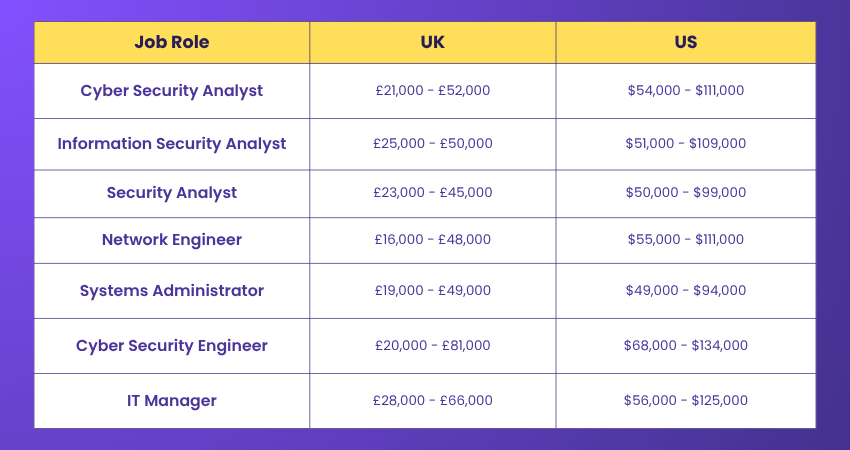Click the Systems Administrator cell
The image size is (850, 450).
tap(172, 291)
